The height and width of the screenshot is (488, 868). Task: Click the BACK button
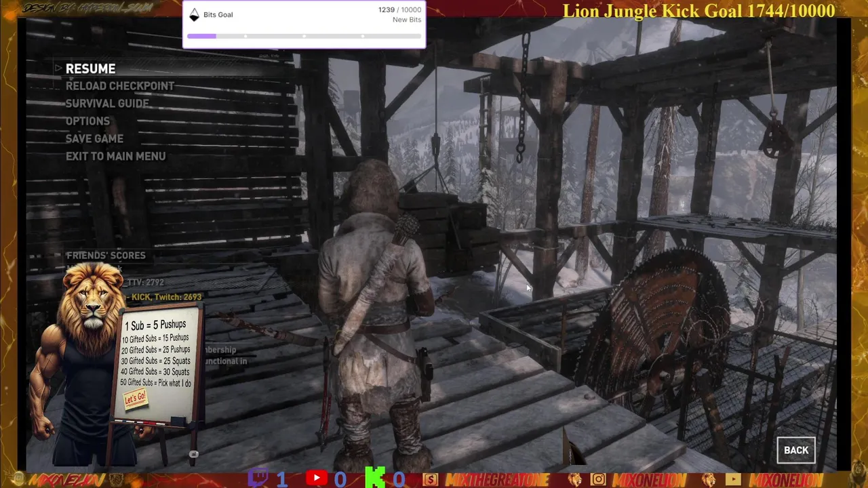796,450
